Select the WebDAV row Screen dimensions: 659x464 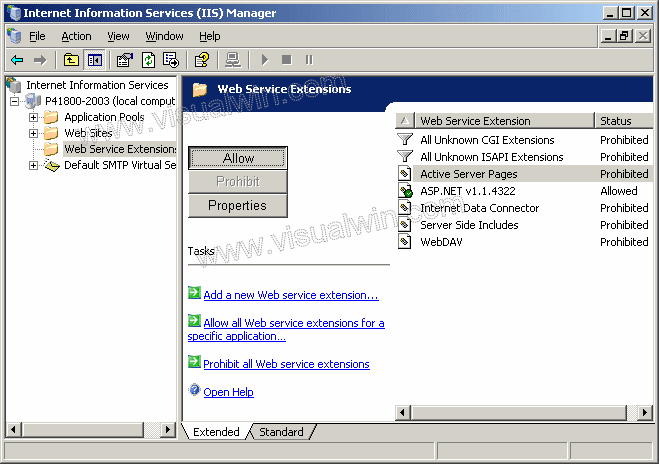point(525,242)
